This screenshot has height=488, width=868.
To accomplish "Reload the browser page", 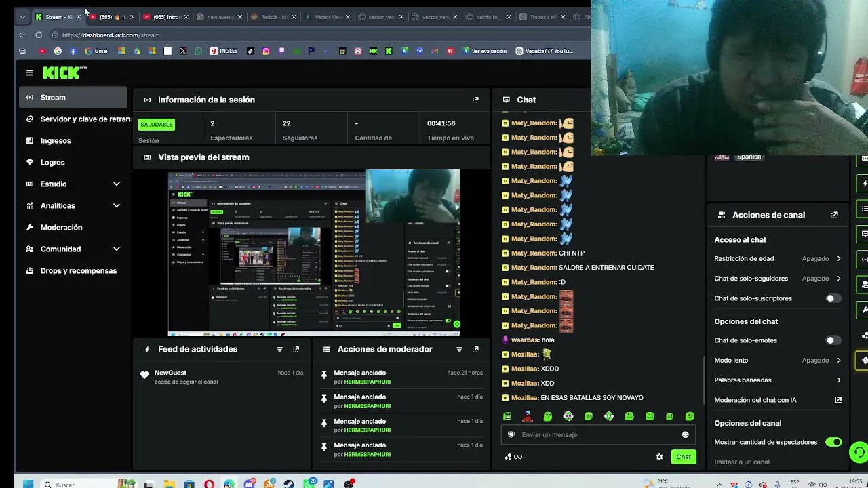I will coord(39,35).
